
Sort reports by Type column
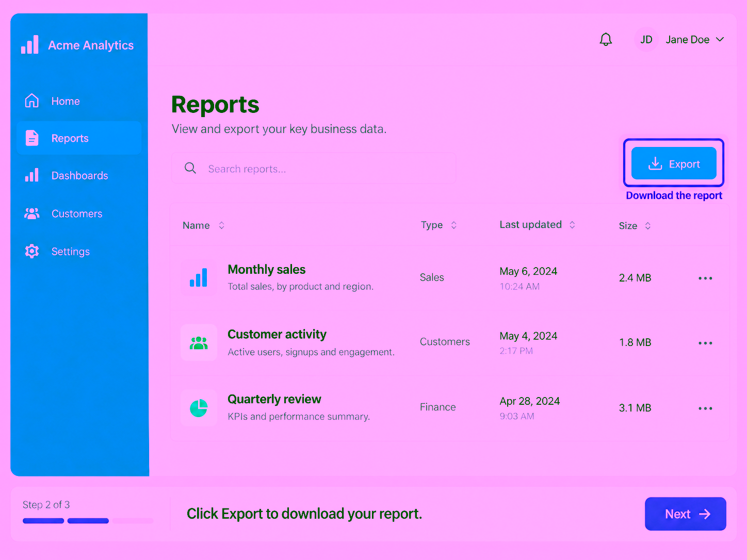coord(439,225)
